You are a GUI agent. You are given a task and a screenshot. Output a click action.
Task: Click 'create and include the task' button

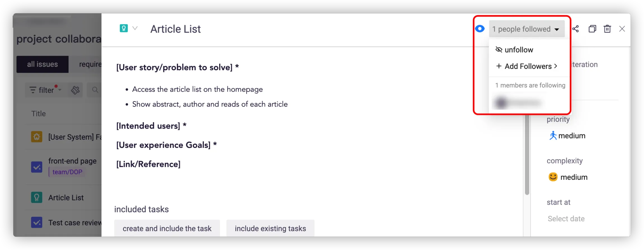[x=167, y=228]
